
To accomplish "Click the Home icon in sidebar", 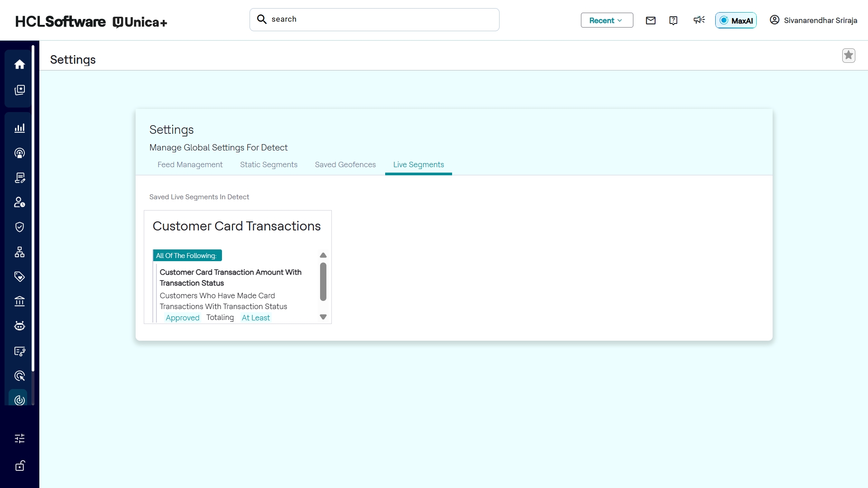I will pyautogui.click(x=19, y=65).
